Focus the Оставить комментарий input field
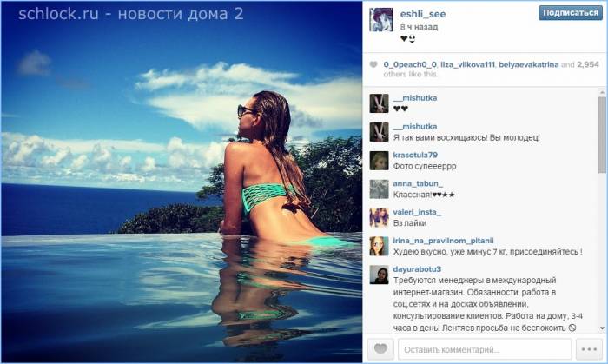Viewport: 608px width, 364px height. click(485, 349)
